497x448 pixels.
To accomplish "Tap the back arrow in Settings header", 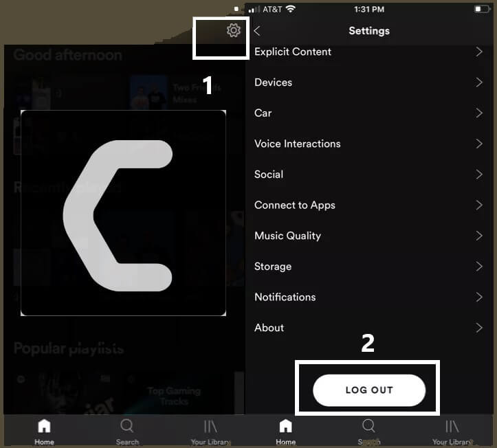I will [x=257, y=31].
